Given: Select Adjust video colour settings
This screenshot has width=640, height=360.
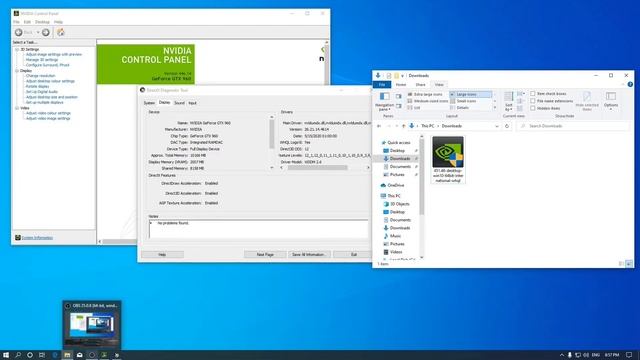Looking at the screenshot, I should tap(48, 113).
